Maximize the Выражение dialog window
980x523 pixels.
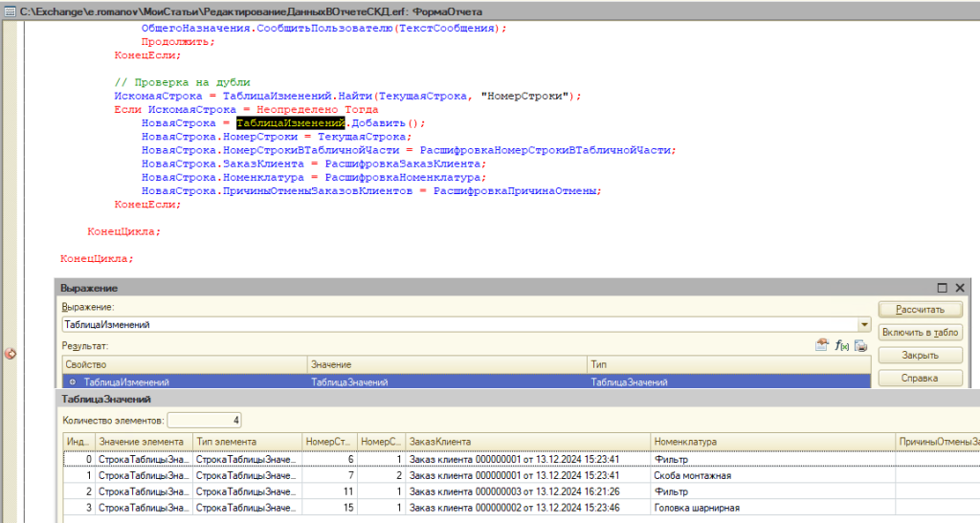coord(942,288)
